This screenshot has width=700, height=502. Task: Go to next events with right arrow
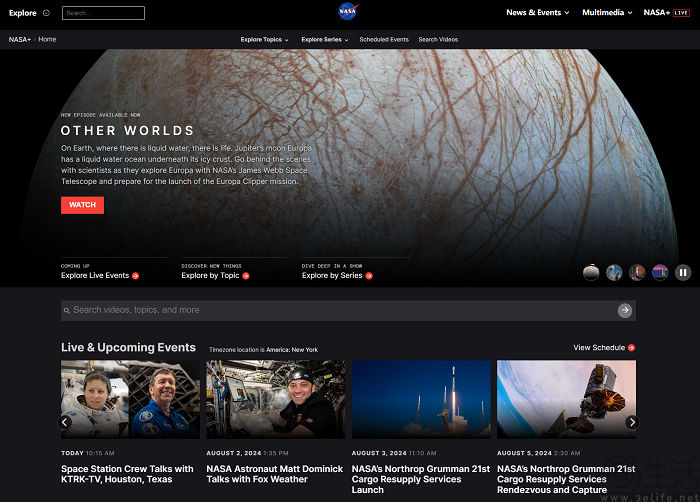pyautogui.click(x=632, y=422)
